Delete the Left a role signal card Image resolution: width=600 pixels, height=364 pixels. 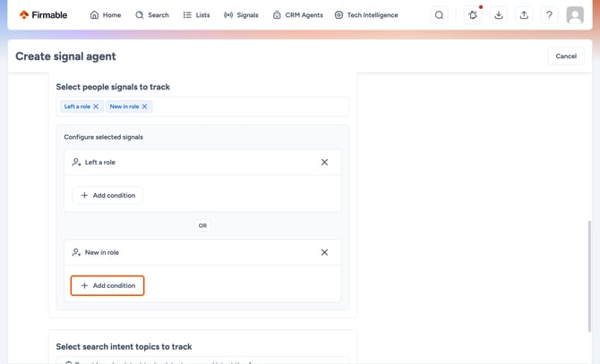(x=324, y=163)
